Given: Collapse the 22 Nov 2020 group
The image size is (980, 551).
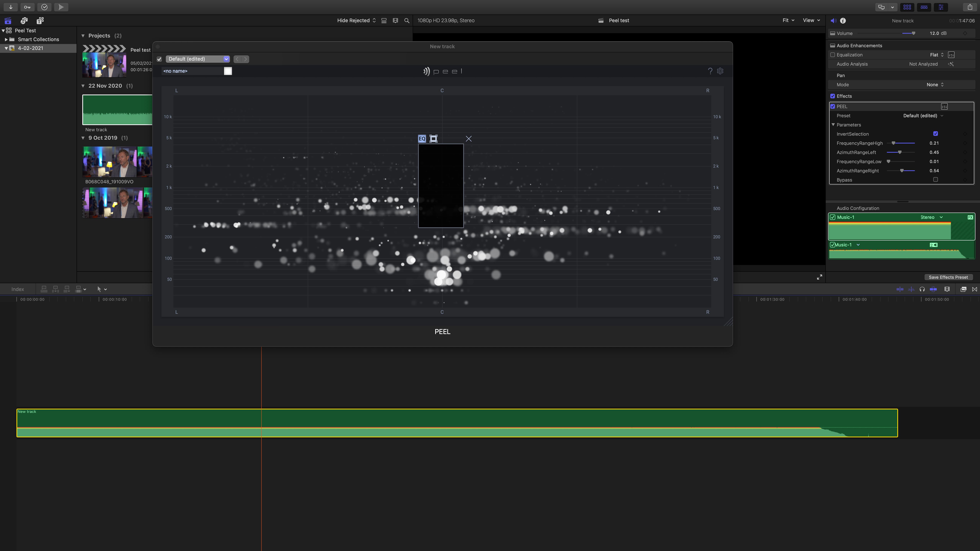Looking at the screenshot, I should (x=83, y=86).
